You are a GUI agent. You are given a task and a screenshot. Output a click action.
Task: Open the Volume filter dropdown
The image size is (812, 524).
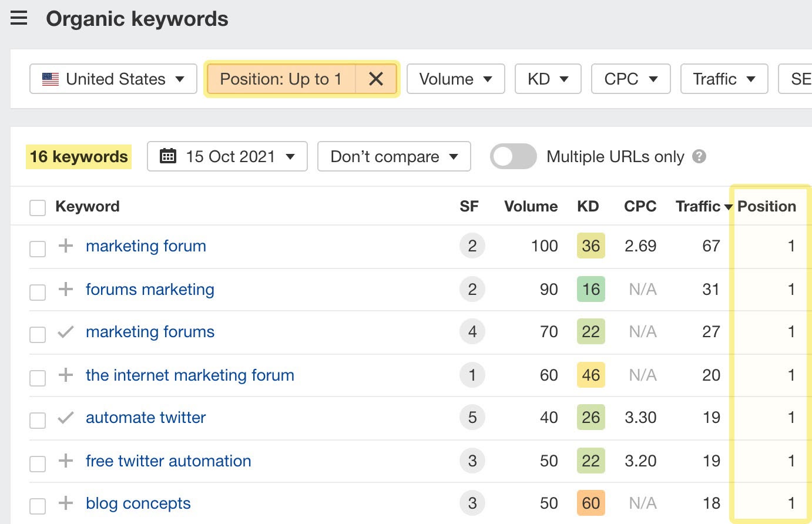pos(455,78)
